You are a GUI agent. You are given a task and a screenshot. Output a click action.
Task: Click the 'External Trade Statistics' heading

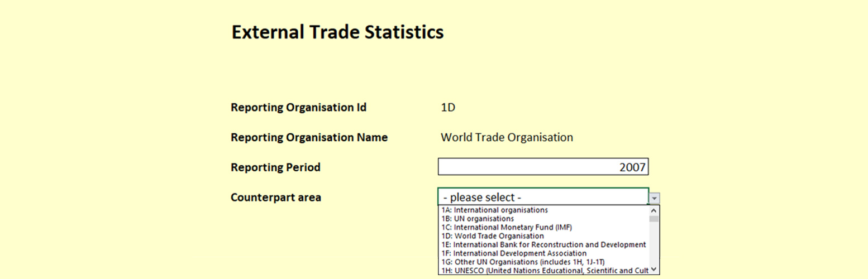[337, 32]
